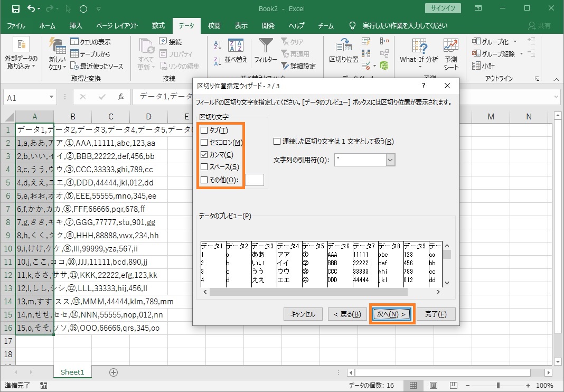Undo the last action in the title bar
Screen dimensions: 564x392
coord(31,9)
